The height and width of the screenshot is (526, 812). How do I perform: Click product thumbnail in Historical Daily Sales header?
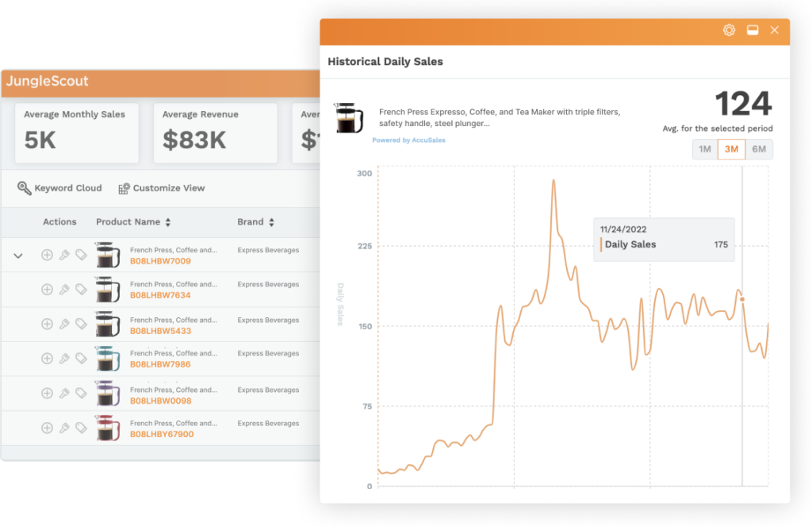[x=349, y=117]
